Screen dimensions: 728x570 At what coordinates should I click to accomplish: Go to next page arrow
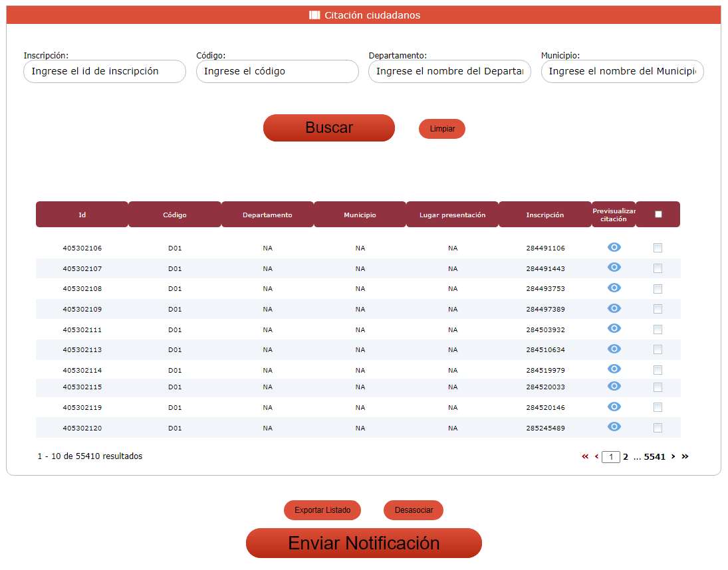(673, 456)
